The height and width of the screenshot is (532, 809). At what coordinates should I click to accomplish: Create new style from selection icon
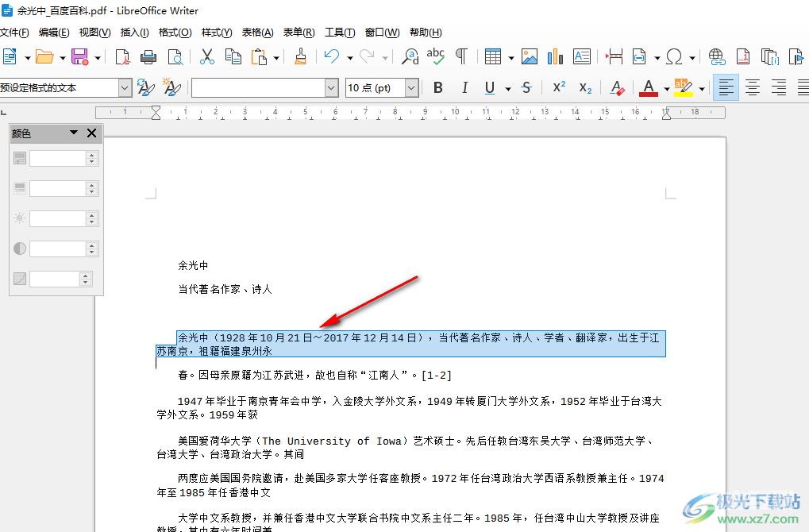coord(171,87)
